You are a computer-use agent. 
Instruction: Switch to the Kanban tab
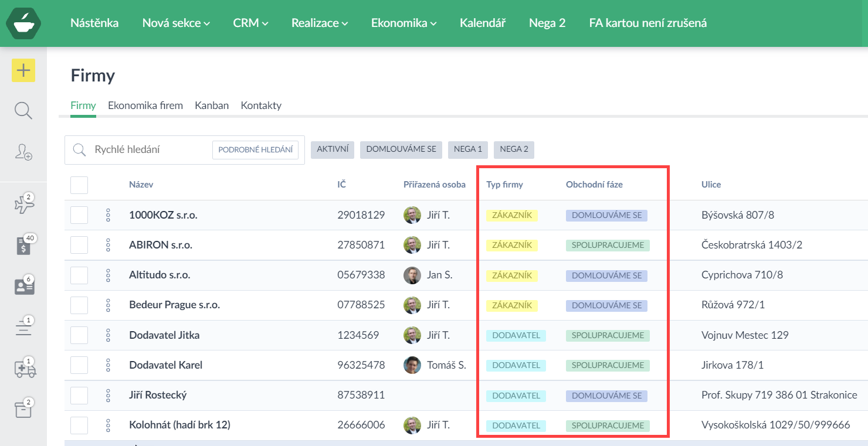point(212,105)
